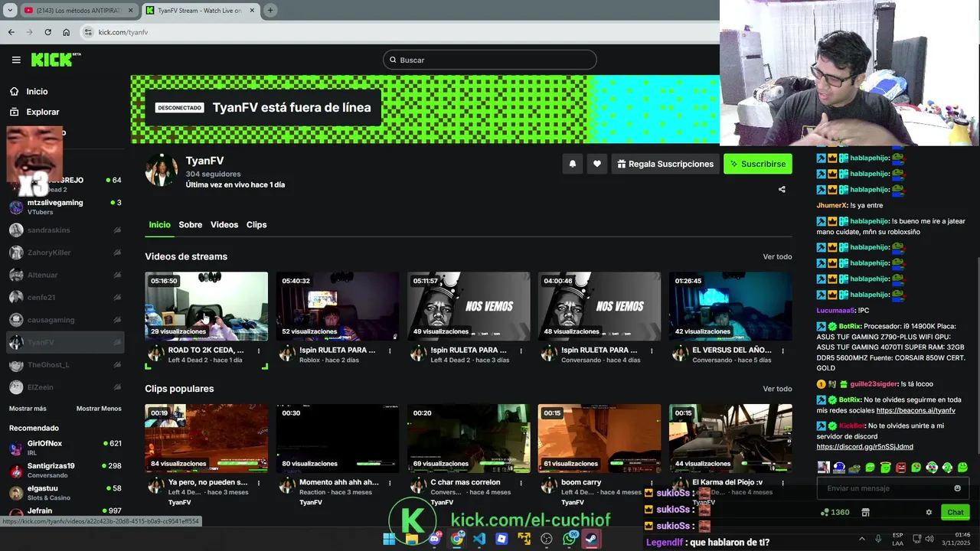Click the search box Buscar
This screenshot has width=980, height=551.
pos(490,60)
